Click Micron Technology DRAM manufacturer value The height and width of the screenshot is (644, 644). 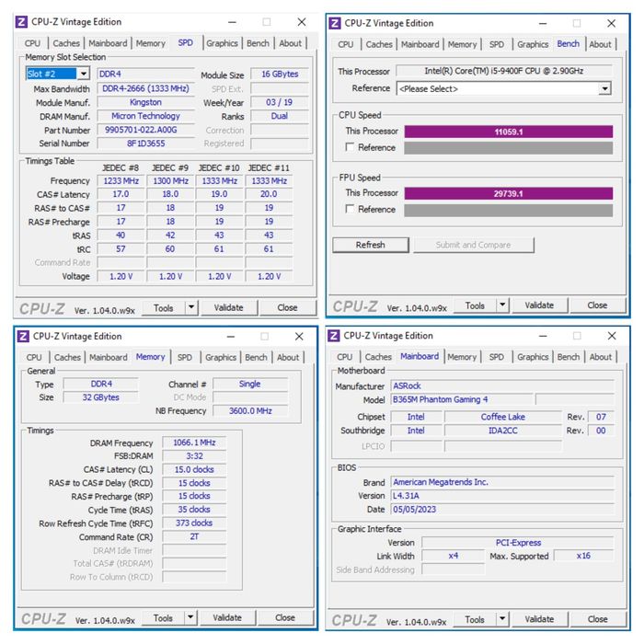(145, 116)
